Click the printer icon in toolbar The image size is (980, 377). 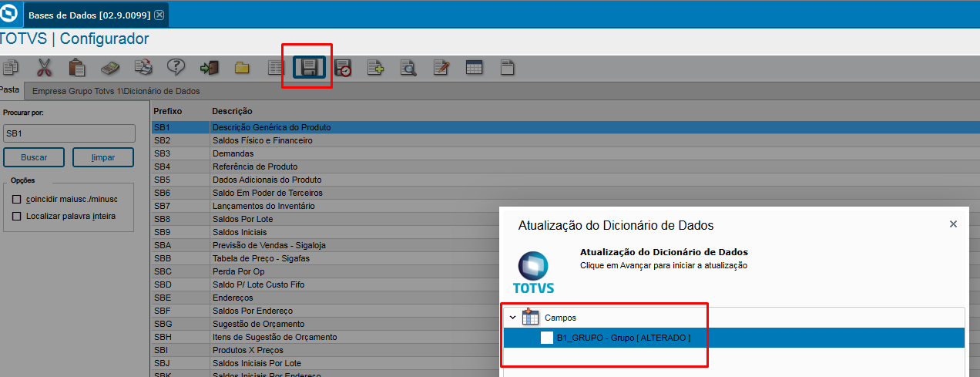[x=143, y=68]
